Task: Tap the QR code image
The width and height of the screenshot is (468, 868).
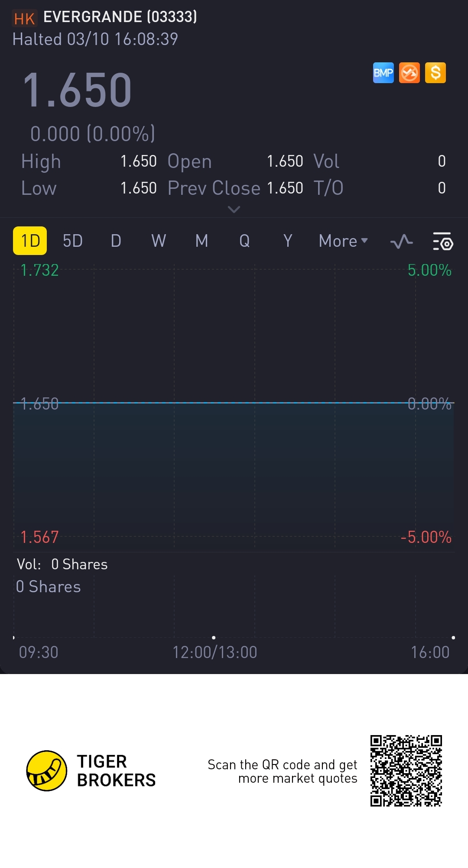Action: [x=406, y=771]
